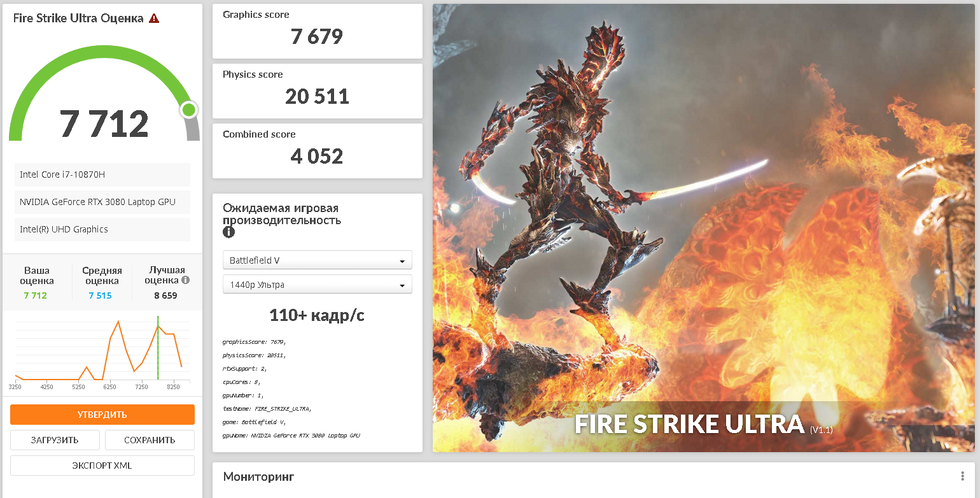Click the СОХРАНИТЬ button
980x498 pixels.
150,440
